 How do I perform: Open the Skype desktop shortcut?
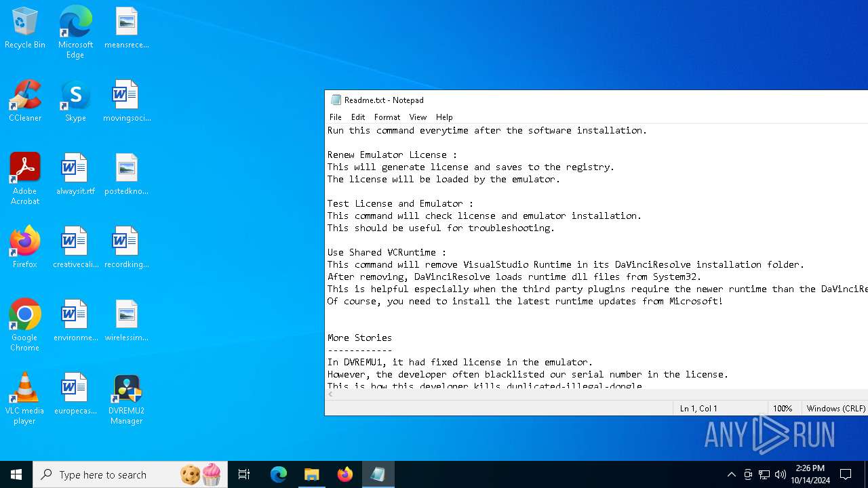click(x=75, y=102)
